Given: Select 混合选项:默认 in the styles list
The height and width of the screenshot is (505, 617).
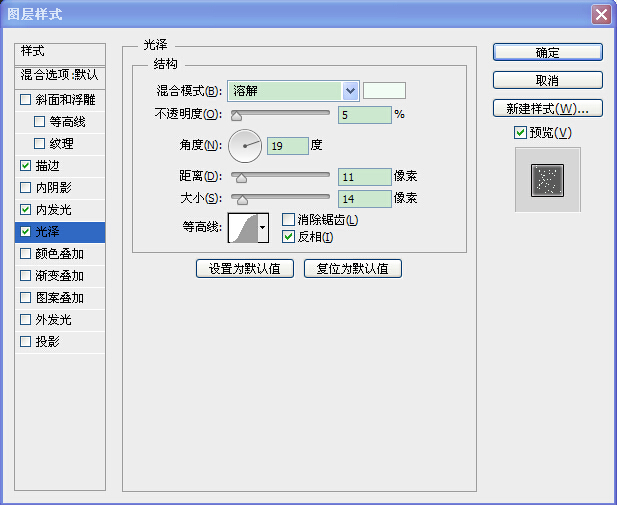Looking at the screenshot, I should pyautogui.click(x=60, y=75).
